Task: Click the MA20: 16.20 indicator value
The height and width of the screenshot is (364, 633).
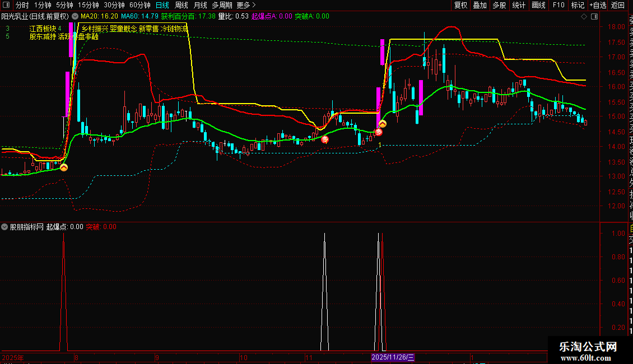Action: point(99,16)
